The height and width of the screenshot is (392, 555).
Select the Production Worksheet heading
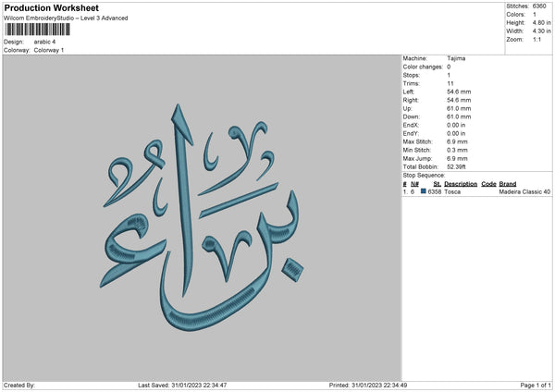coord(51,7)
